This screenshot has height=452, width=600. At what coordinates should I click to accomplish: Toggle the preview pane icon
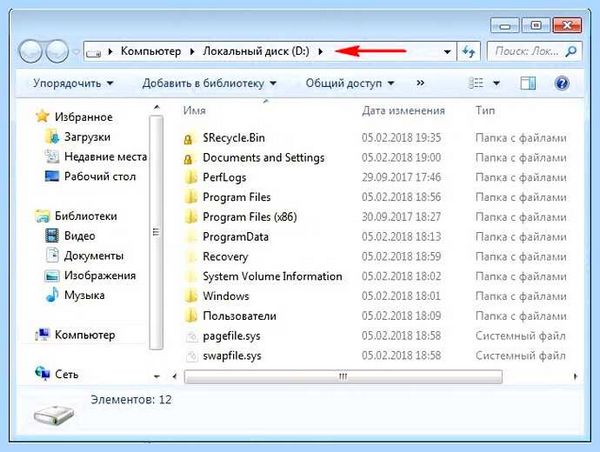(x=528, y=83)
